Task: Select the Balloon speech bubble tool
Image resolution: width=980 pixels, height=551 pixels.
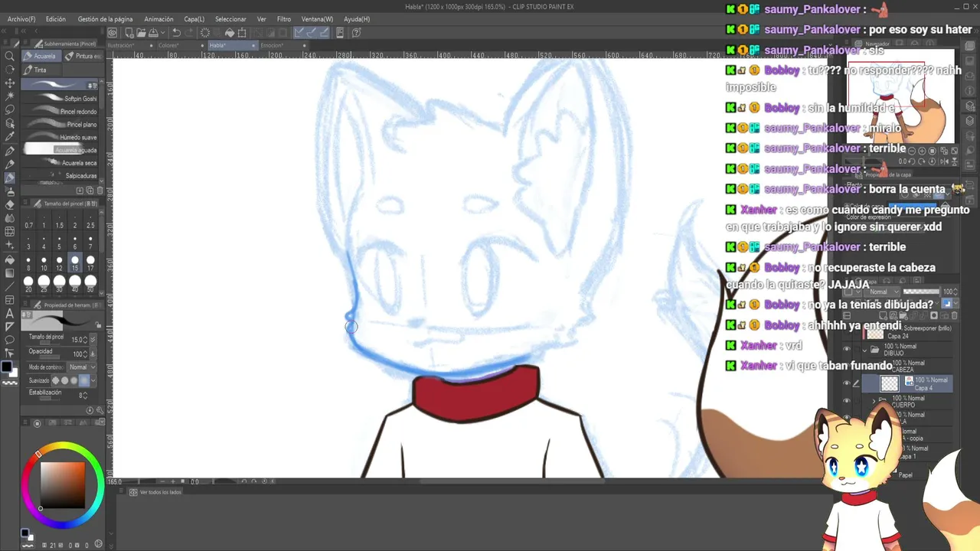Action: 10,340
